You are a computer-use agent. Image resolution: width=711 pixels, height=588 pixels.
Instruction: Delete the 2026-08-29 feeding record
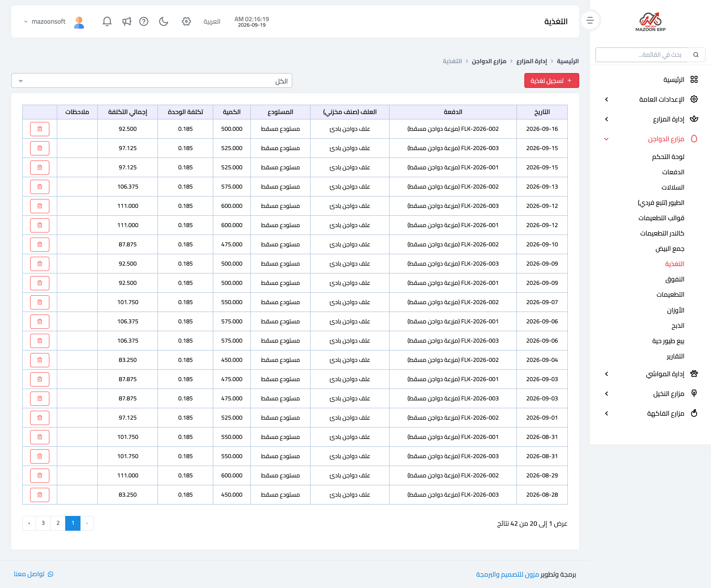pyautogui.click(x=39, y=476)
